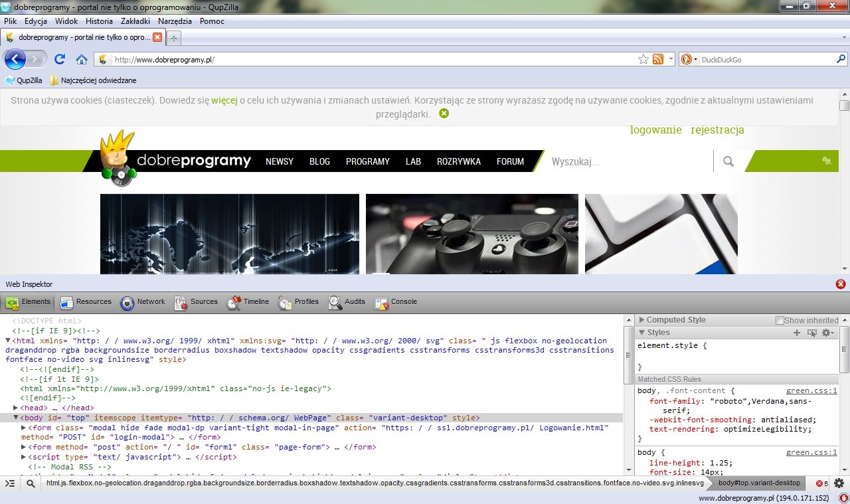
Task: Dismiss the cookies notice with green X
Action: pyautogui.click(x=444, y=114)
